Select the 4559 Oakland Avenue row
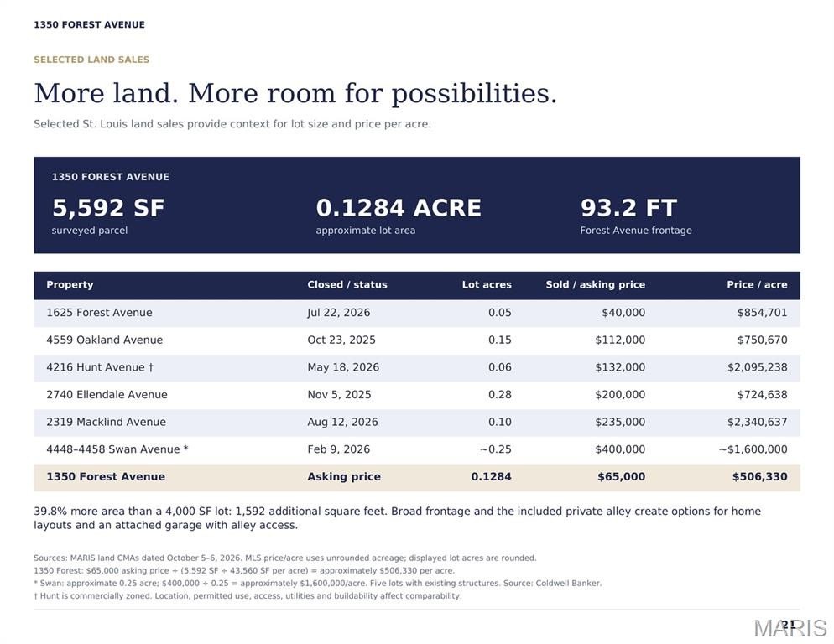This screenshot has height=644, width=834. click(416, 340)
